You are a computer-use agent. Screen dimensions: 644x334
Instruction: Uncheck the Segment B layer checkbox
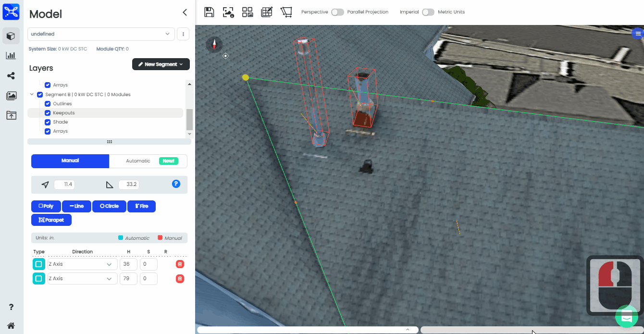click(x=40, y=95)
